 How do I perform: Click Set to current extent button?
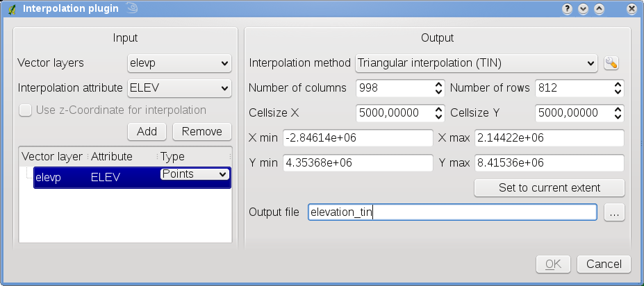click(549, 187)
